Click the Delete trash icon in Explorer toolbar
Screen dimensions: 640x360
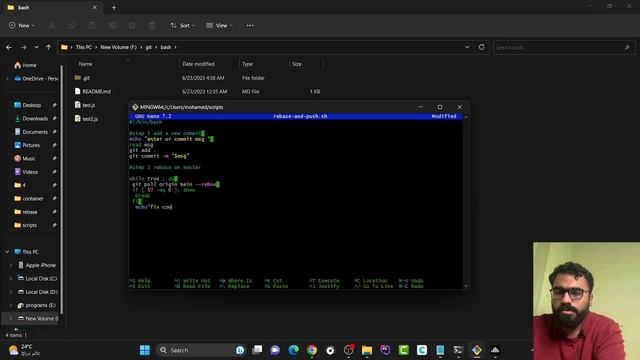152,26
